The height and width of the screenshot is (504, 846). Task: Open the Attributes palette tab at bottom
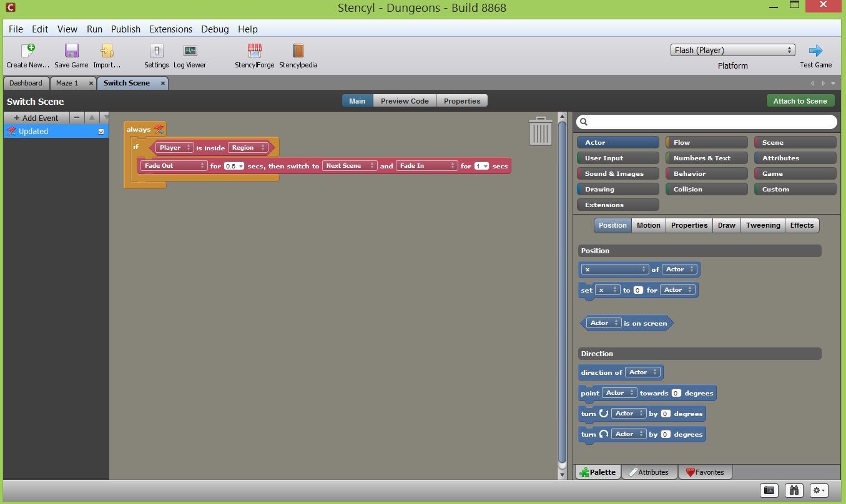point(648,472)
